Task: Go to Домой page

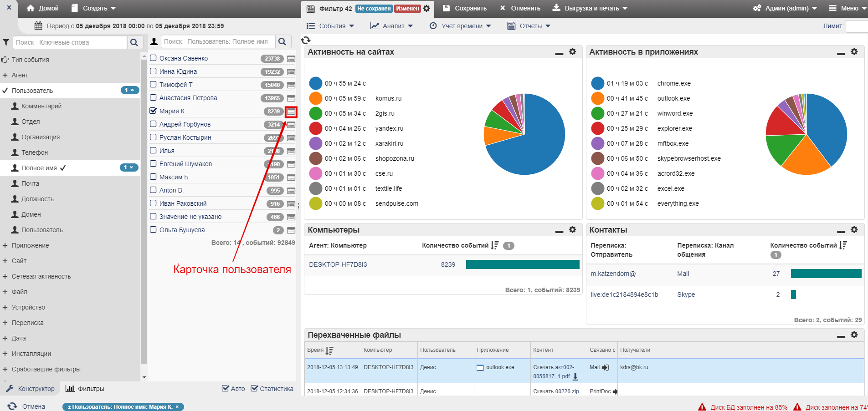Action: [x=43, y=8]
